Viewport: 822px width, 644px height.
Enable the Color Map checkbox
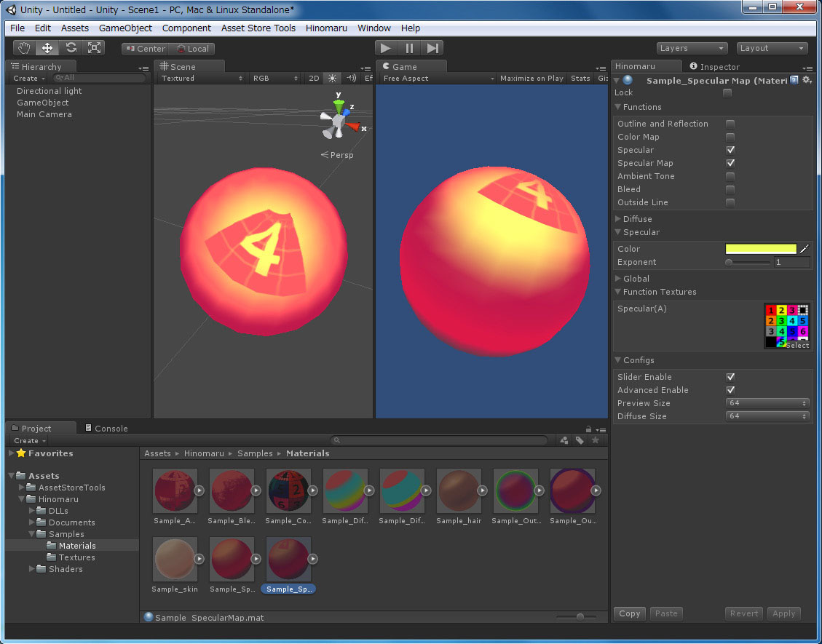(x=730, y=138)
